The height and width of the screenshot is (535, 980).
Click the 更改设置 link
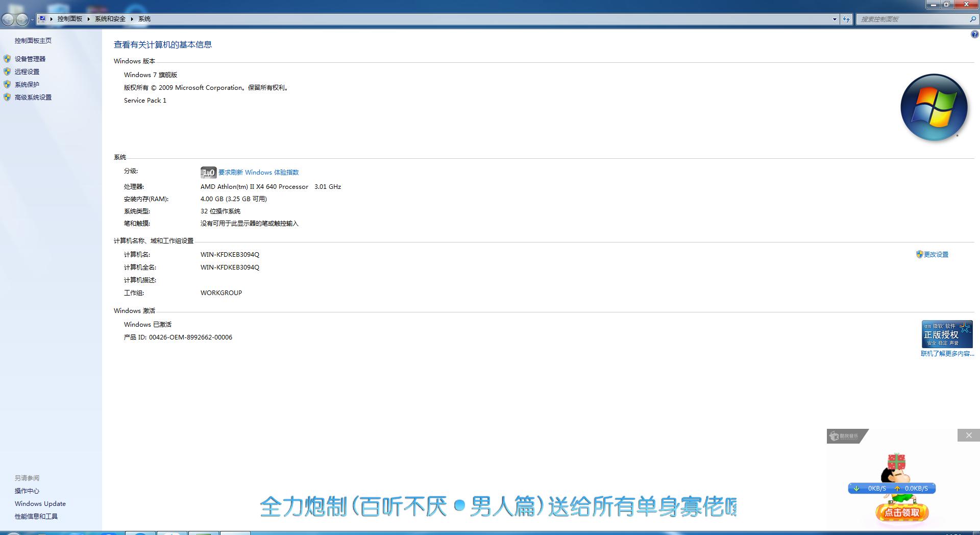click(936, 254)
